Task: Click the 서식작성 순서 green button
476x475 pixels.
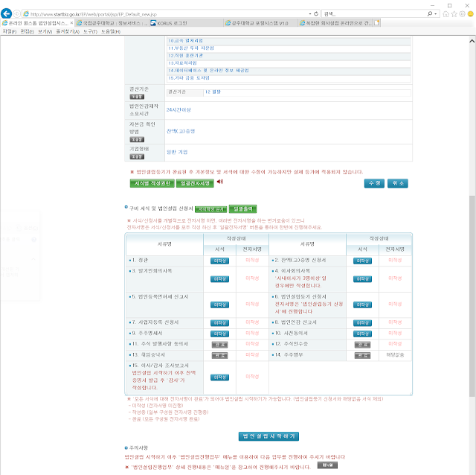Action: coord(210,209)
